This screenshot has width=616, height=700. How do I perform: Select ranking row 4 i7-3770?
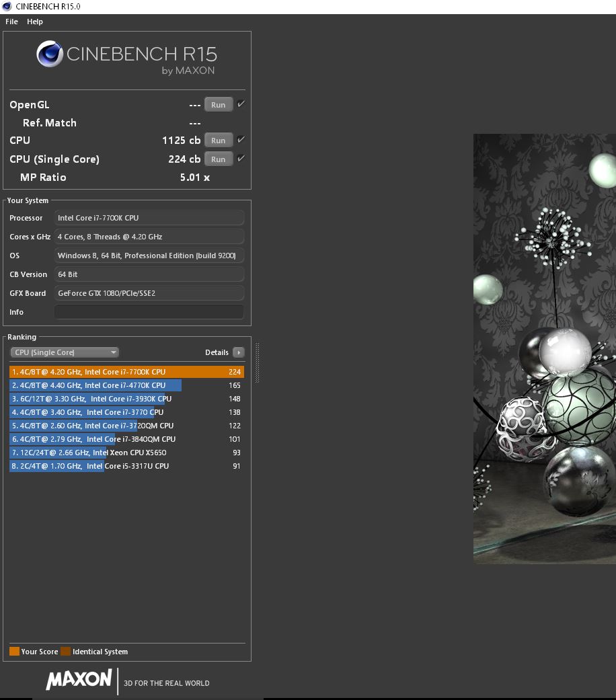127,412
